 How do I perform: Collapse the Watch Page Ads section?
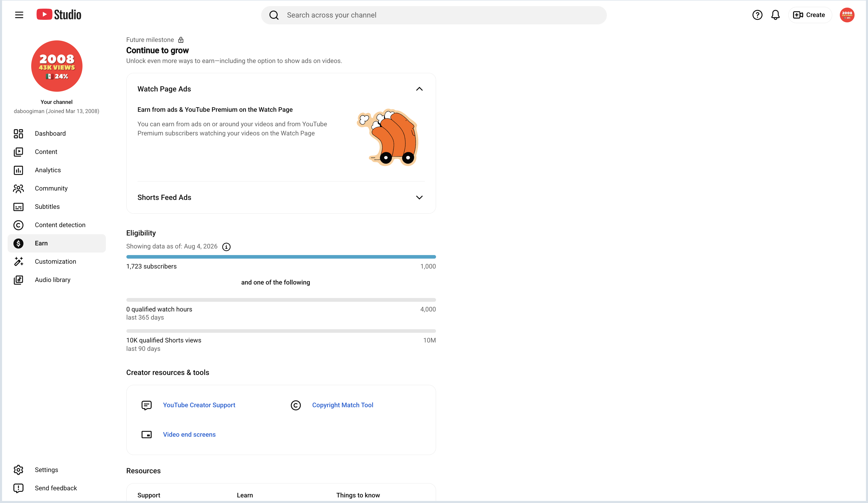pyautogui.click(x=419, y=89)
